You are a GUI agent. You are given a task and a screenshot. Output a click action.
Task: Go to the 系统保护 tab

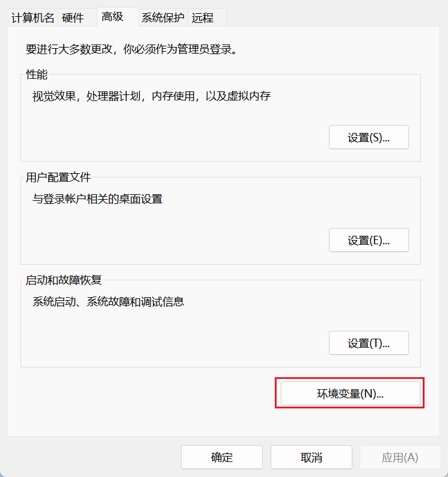click(x=162, y=18)
